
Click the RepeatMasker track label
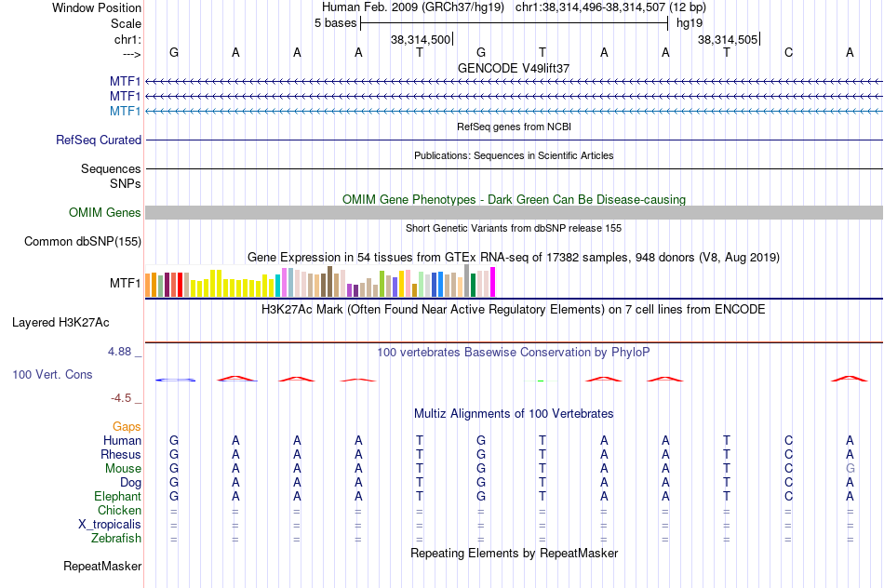click(102, 566)
